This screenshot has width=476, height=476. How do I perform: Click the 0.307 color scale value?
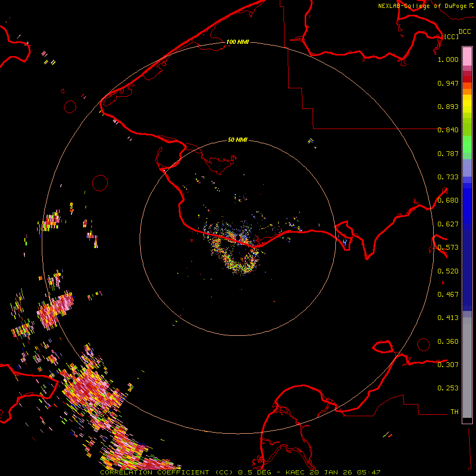[x=448, y=364]
